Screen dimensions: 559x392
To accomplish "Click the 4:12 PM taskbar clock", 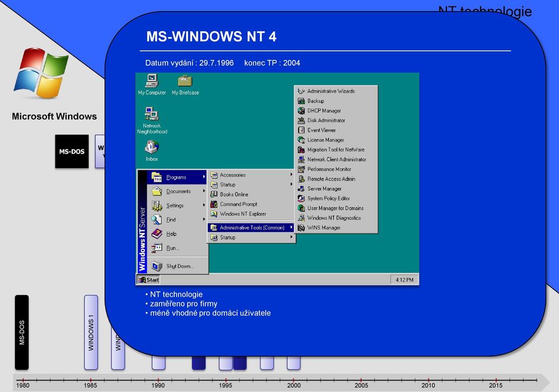I will 404,280.
